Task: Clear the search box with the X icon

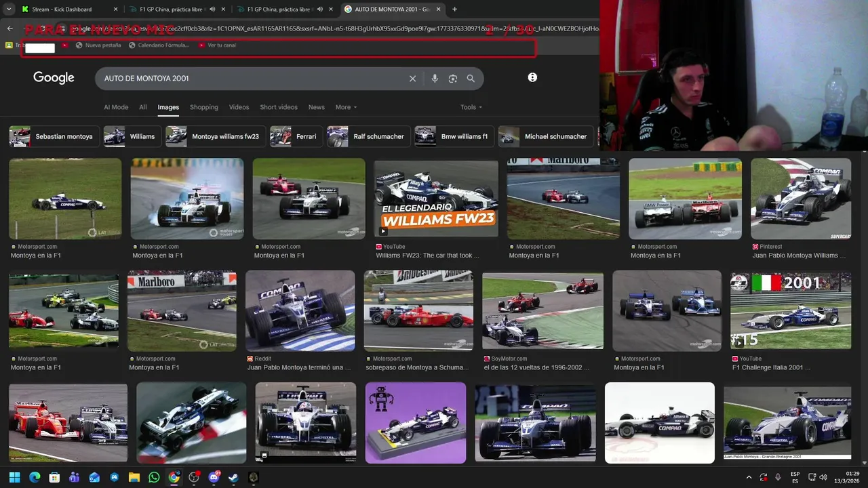Action: 412,79
